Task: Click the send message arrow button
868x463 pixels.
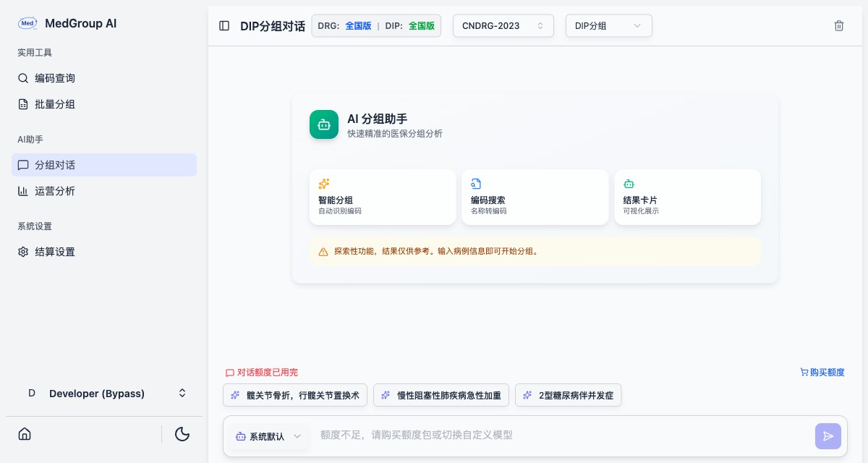Action: coord(828,436)
